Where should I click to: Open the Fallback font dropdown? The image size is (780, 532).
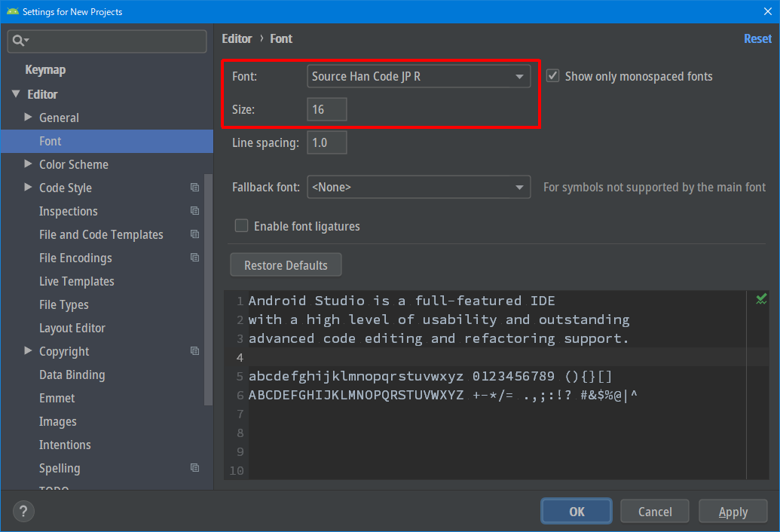coord(419,187)
